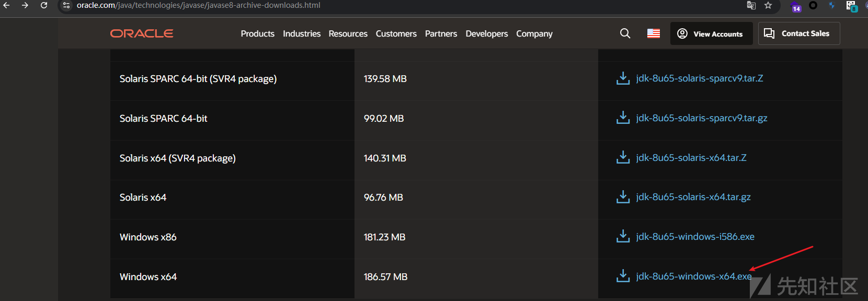Open the Developers menu
Image resolution: width=868 pixels, height=301 pixels.
(x=487, y=33)
